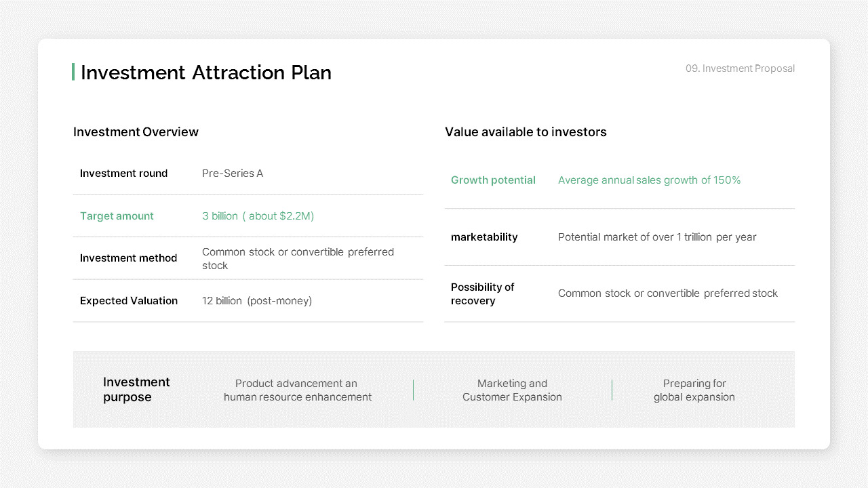Click the marketability row label
The image size is (868, 488).
[484, 237]
